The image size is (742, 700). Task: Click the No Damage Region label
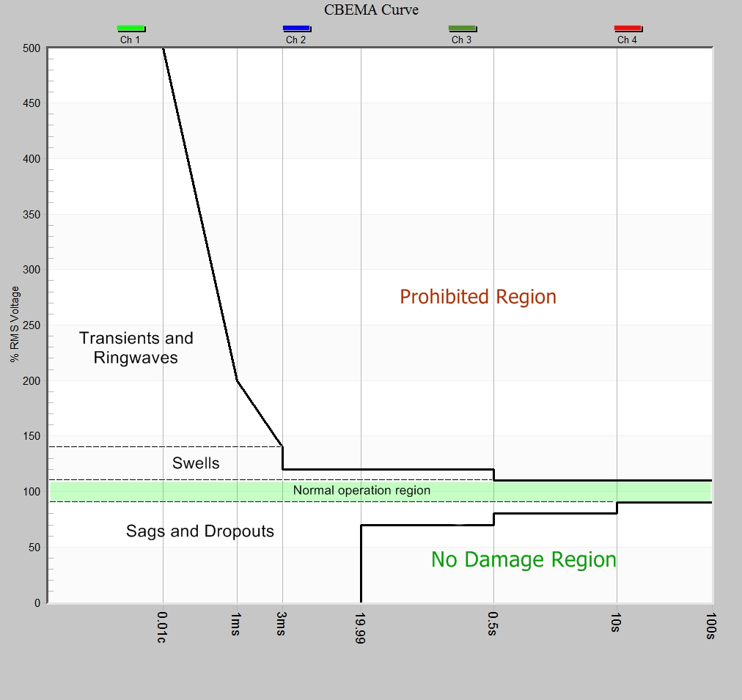point(523,559)
